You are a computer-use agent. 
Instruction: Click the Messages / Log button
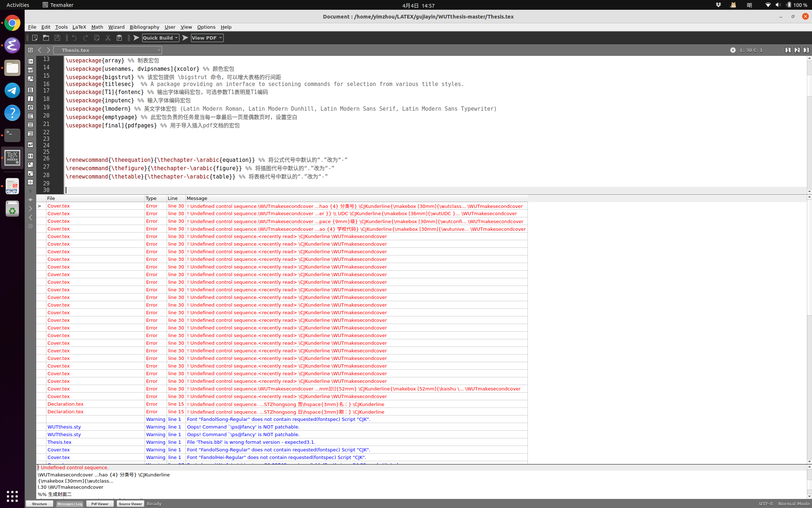[x=70, y=504]
